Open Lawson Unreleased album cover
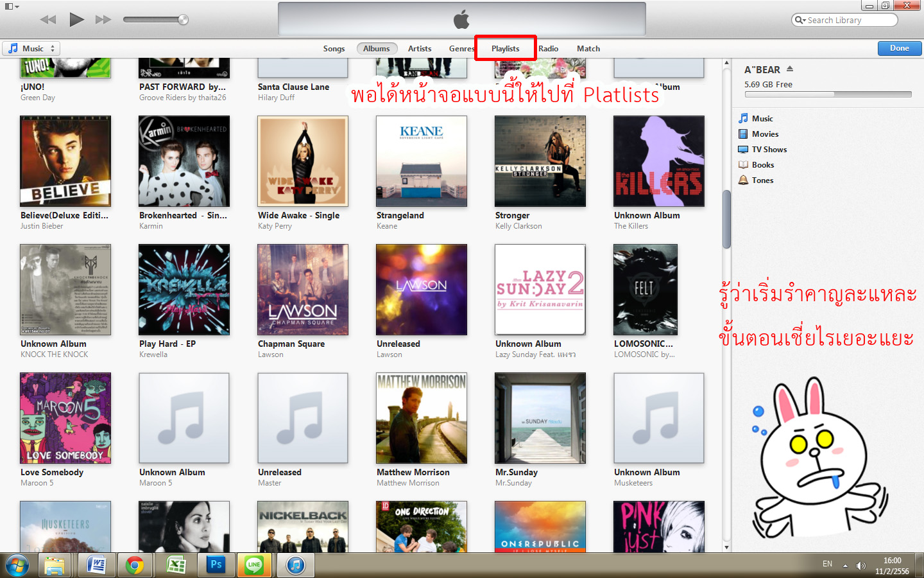924x578 pixels. pos(422,290)
